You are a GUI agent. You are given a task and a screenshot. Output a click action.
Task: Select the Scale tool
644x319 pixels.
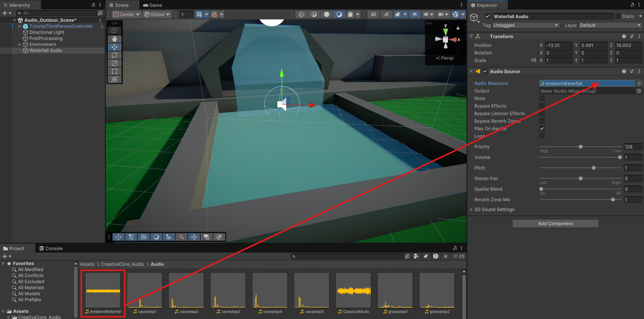(x=115, y=63)
